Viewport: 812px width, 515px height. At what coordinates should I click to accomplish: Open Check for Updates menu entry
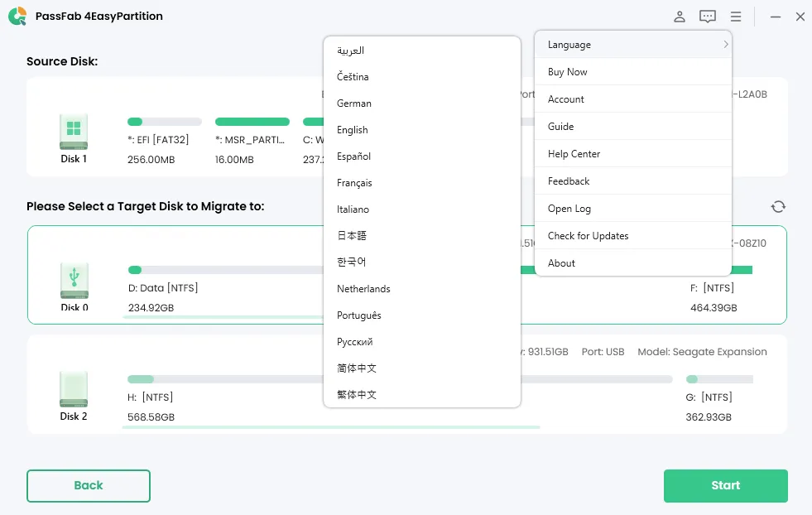click(x=588, y=236)
